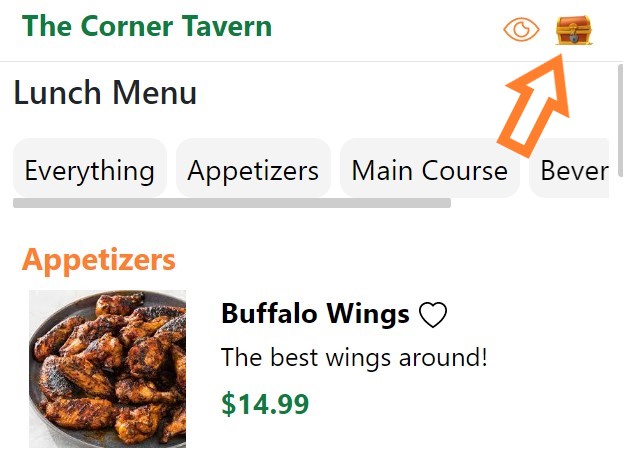Open the Main Course category tab
623x457 pixels.
[430, 170]
